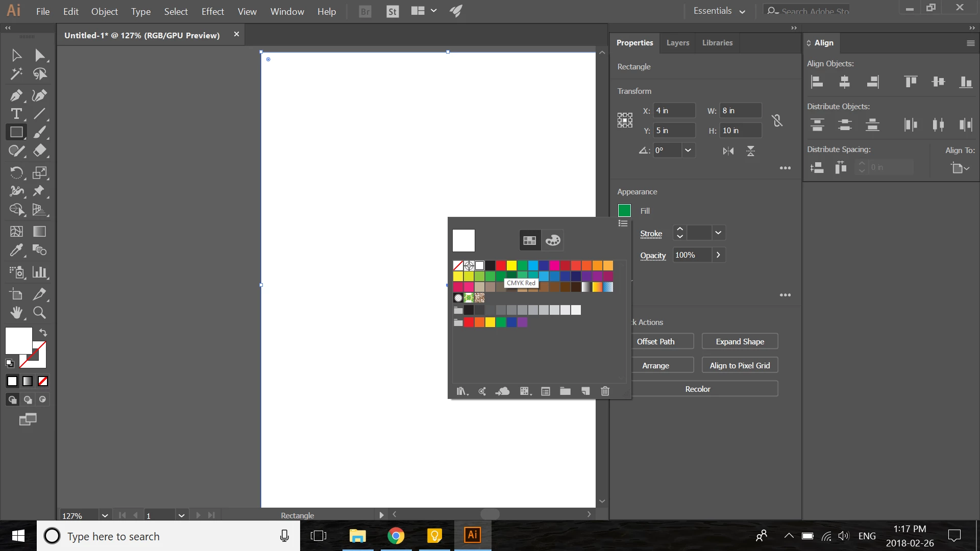
Task: Click the Recolor button
Action: [697, 389]
